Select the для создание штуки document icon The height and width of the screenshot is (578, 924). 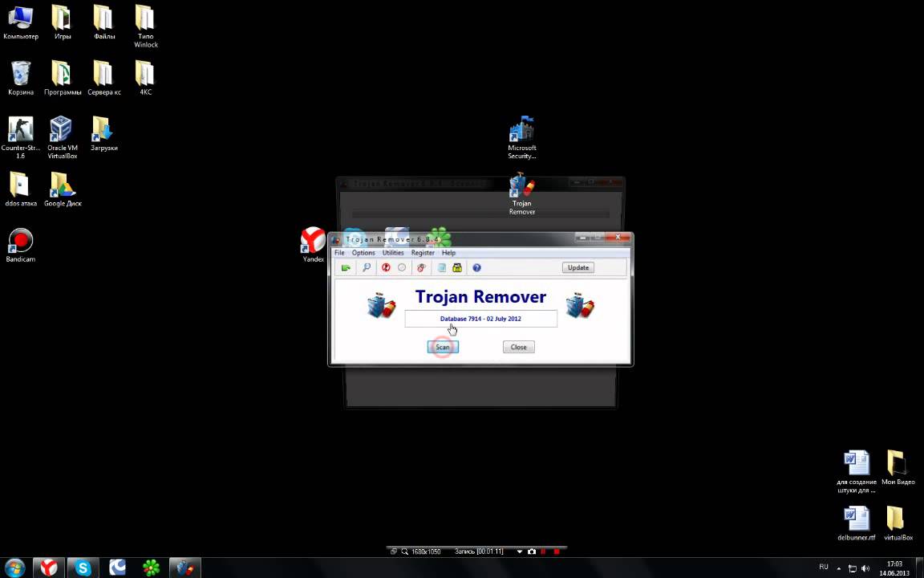[x=857, y=472]
